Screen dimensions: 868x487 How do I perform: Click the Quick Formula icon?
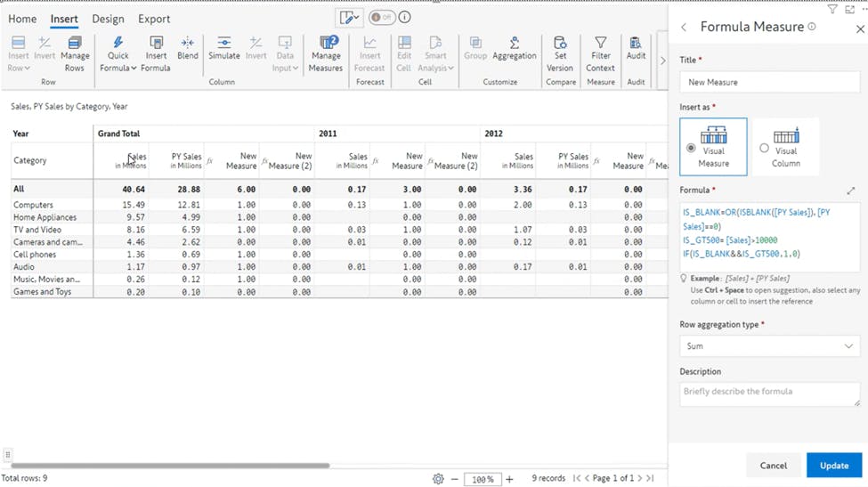118,45
